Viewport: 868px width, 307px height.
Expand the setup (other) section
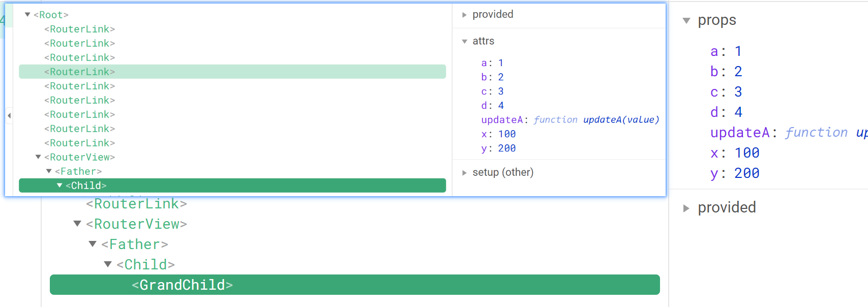[464, 173]
